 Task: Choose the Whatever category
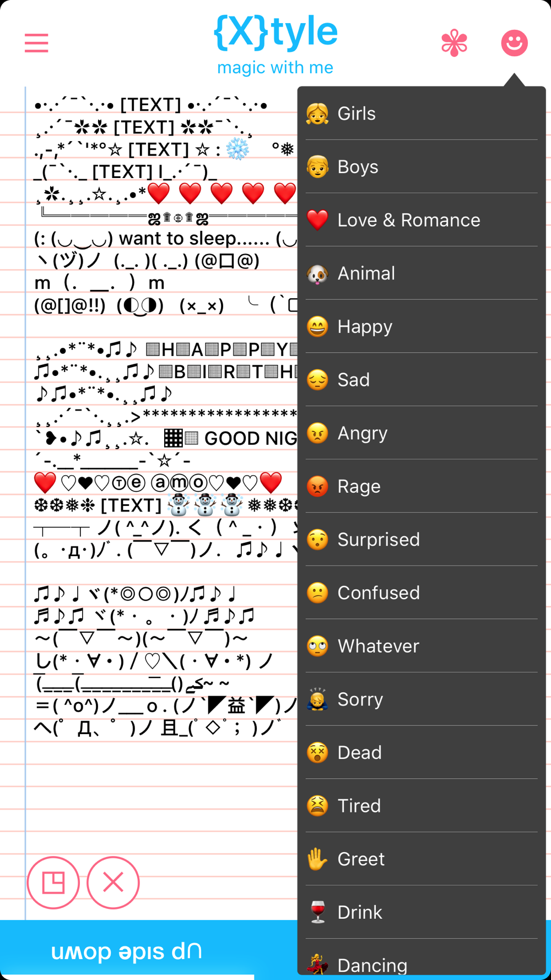[x=422, y=646]
